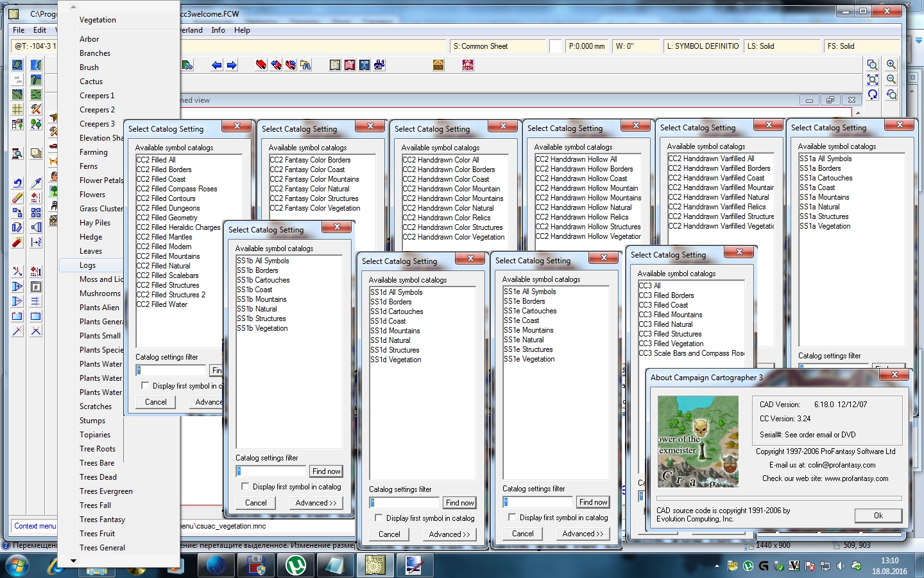Click Find now in the SS1e dialog
This screenshot has height=578, width=924.
pyautogui.click(x=593, y=502)
